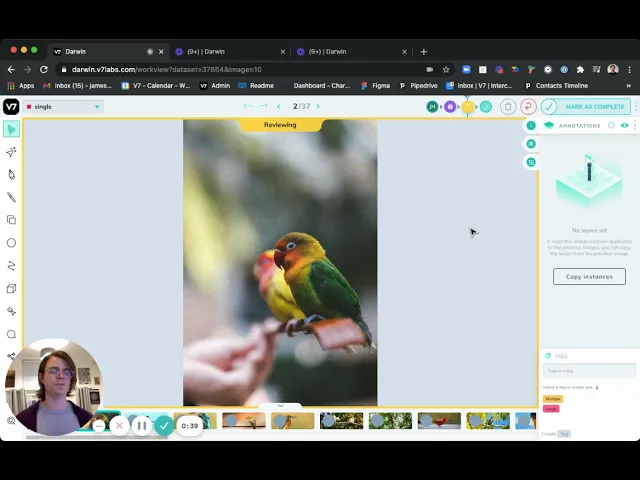
Task: Open the Pipedrive bookmark
Action: 418,86
